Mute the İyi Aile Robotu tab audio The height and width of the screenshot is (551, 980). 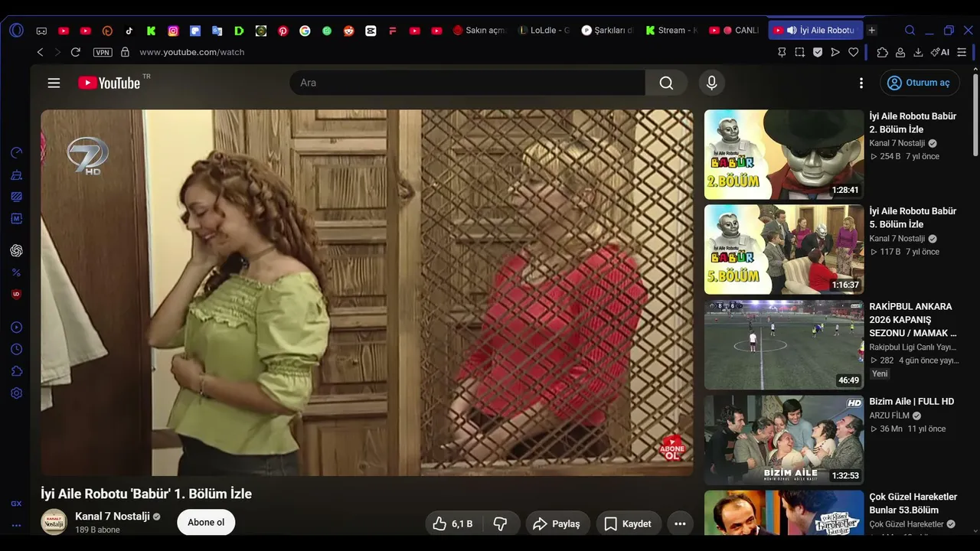(x=792, y=31)
